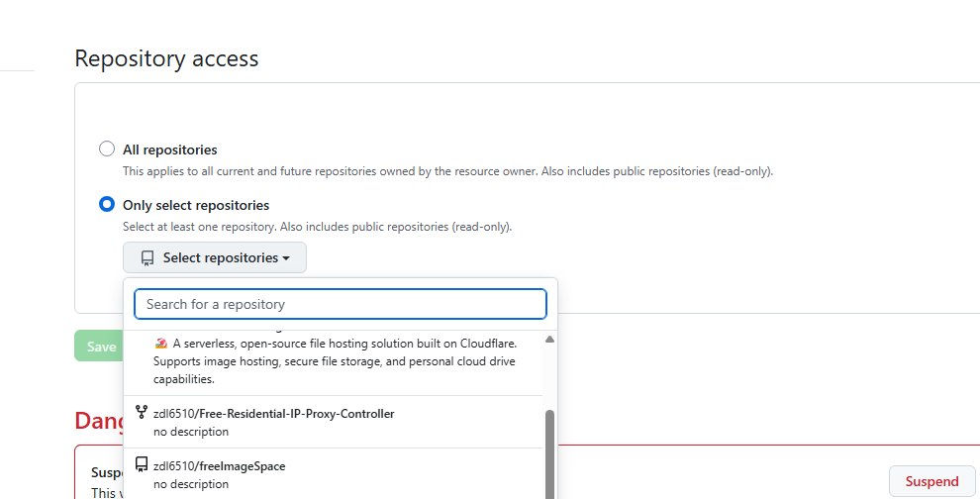The width and height of the screenshot is (980, 499).
Task: Click the Repository access heading
Action: 166,58
